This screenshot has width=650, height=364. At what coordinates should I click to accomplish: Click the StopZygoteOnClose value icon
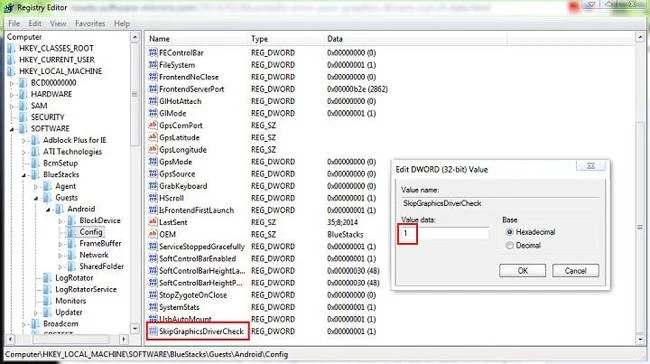[x=153, y=295]
